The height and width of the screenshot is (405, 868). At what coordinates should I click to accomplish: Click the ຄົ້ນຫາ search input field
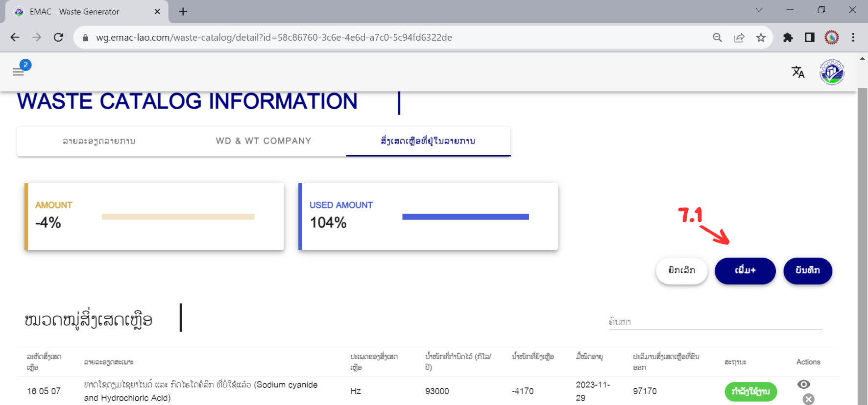click(x=715, y=322)
